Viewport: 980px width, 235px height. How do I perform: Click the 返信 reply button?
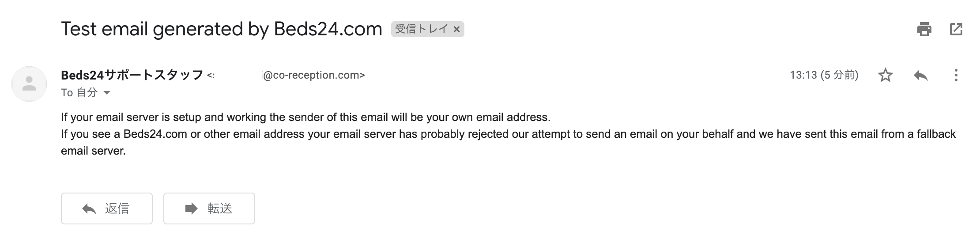(107, 208)
